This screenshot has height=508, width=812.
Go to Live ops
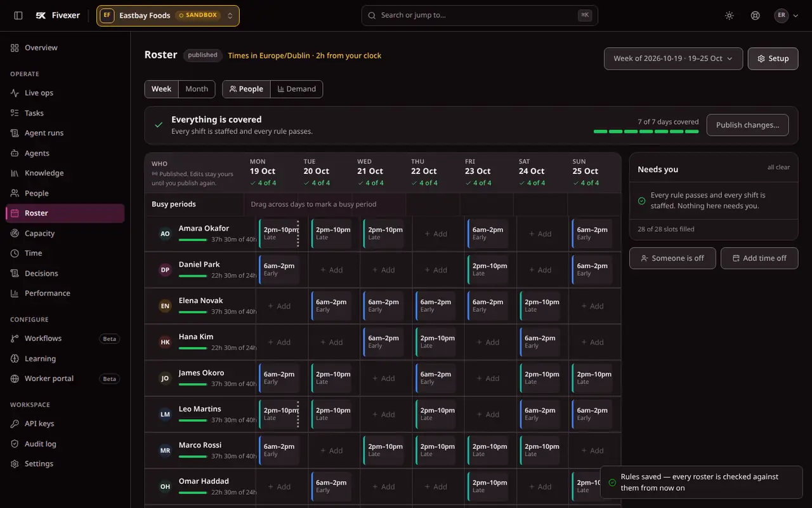pos(65,93)
